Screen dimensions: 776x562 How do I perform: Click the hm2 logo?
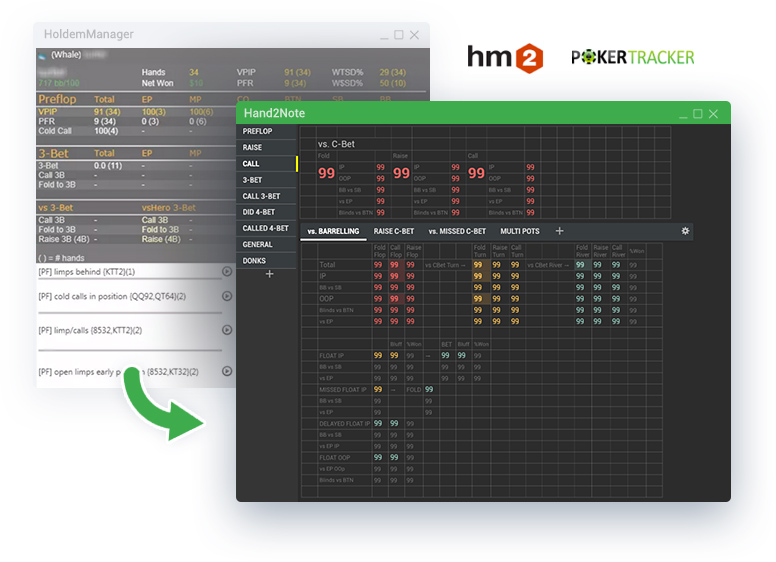[504, 57]
